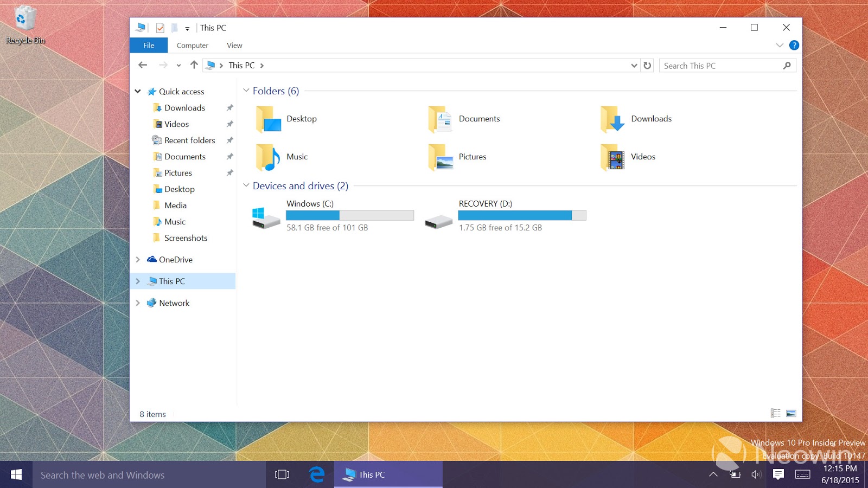This screenshot has height=488, width=868.
Task: Select Music in Quick access
Action: tap(175, 222)
